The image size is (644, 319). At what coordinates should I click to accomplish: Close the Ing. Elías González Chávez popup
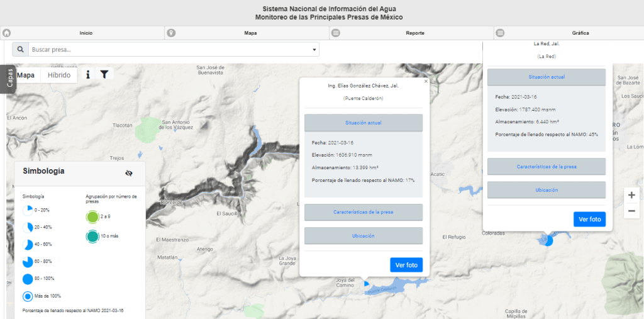[x=426, y=81]
